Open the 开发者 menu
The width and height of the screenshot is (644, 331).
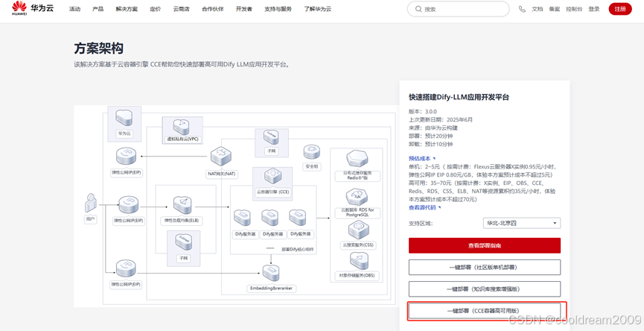(x=244, y=9)
